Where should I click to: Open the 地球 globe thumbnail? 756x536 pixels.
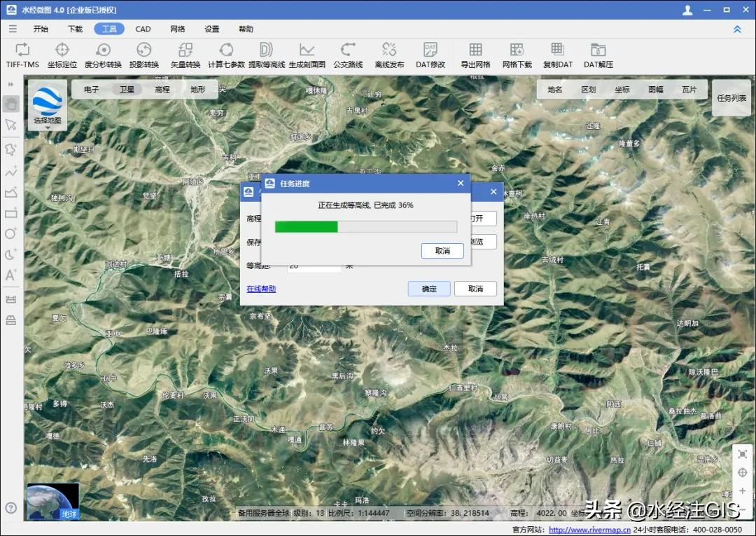(53, 501)
